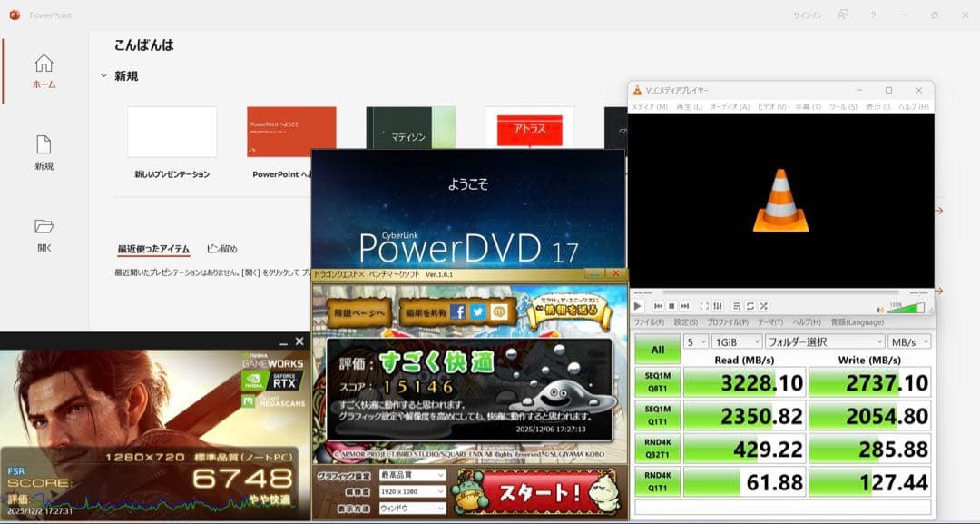Viewport: 980px width, 524px height.
Task: Open CrystalDiskMark 設定 menu
Action: (686, 322)
